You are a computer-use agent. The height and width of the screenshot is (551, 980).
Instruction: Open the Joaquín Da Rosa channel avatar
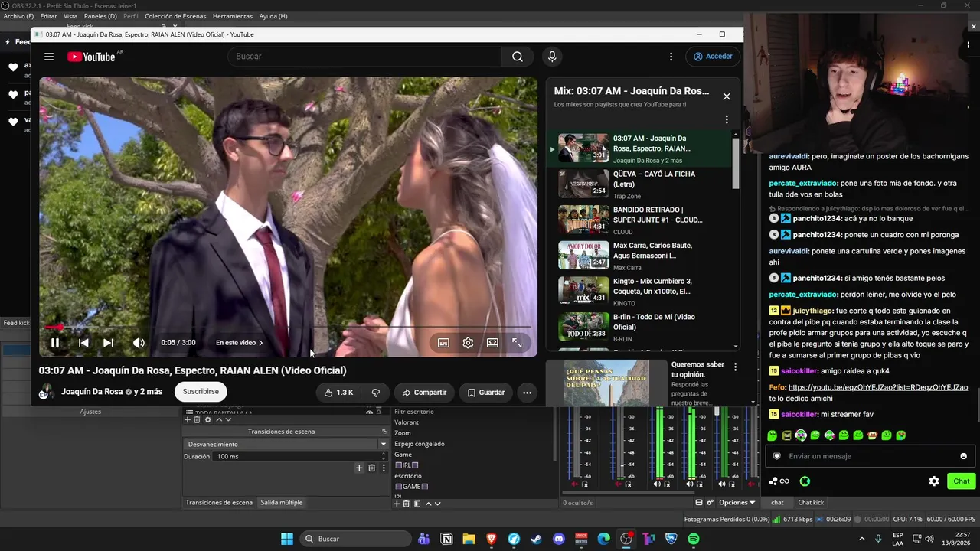tap(46, 392)
